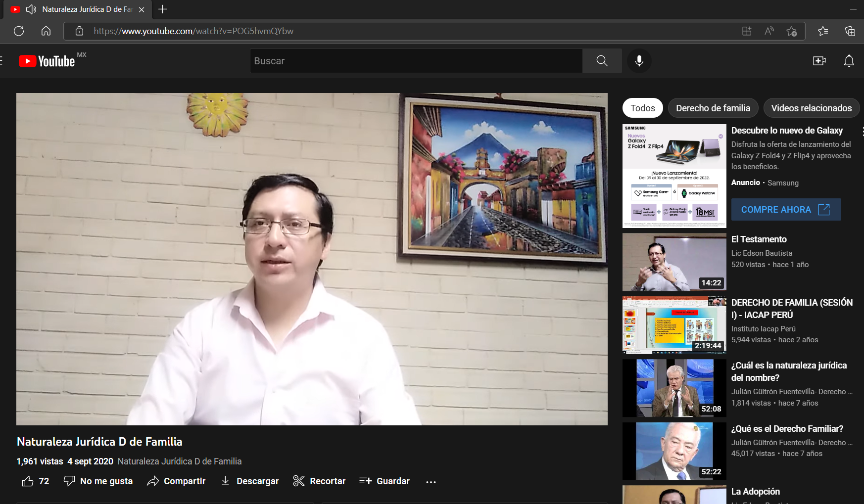Share the video via Compartir
864x504 pixels.
point(176,481)
